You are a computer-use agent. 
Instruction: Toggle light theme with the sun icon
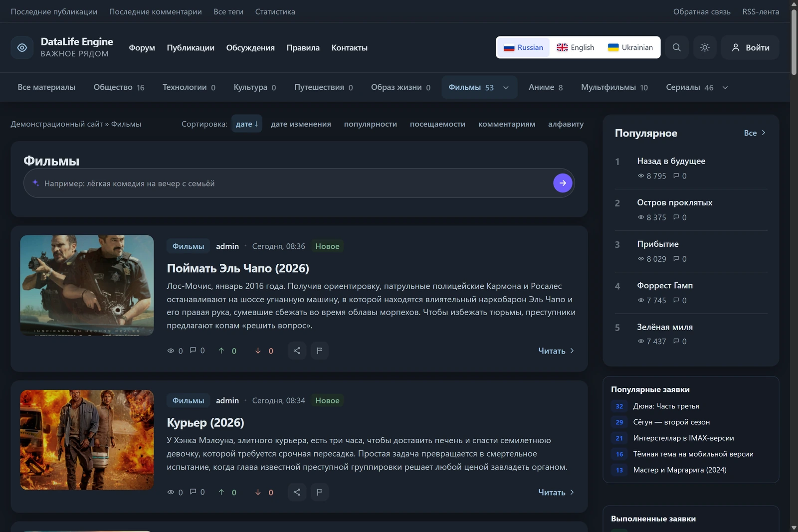(705, 47)
